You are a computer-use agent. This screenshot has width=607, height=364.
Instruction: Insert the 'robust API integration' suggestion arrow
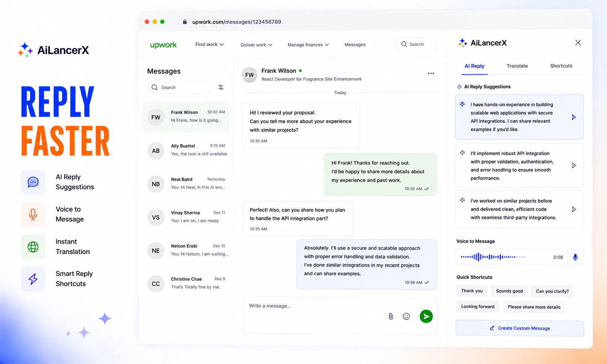tap(574, 166)
